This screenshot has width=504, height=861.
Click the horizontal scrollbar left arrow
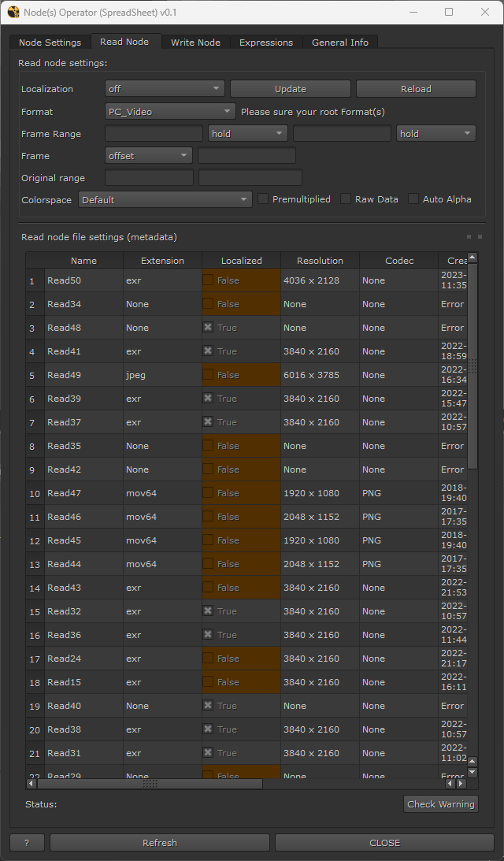(x=31, y=783)
